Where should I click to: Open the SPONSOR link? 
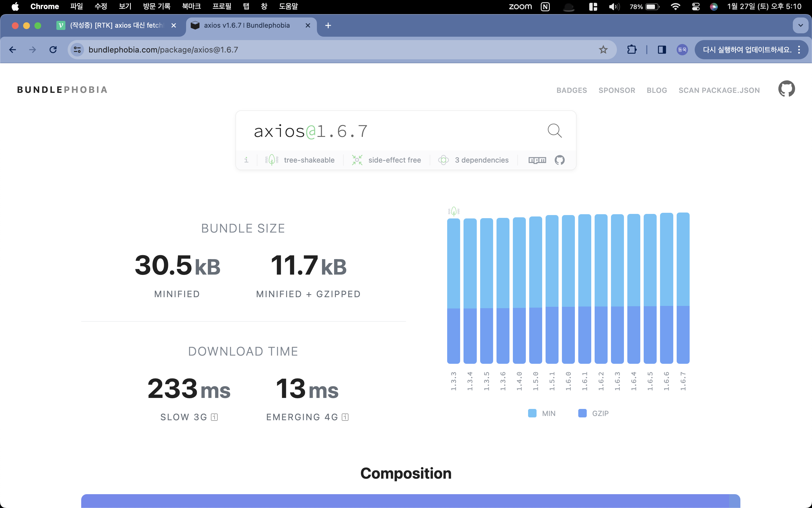pyautogui.click(x=617, y=90)
